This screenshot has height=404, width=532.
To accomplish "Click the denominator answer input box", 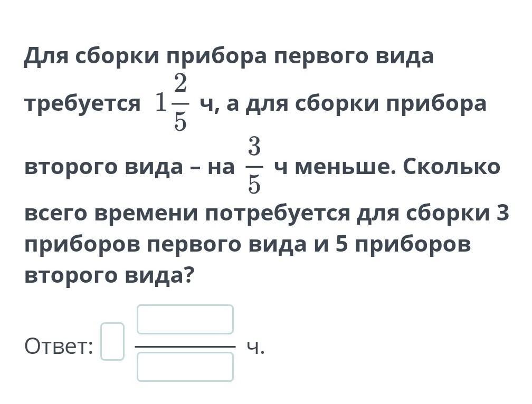I will click(x=185, y=367).
